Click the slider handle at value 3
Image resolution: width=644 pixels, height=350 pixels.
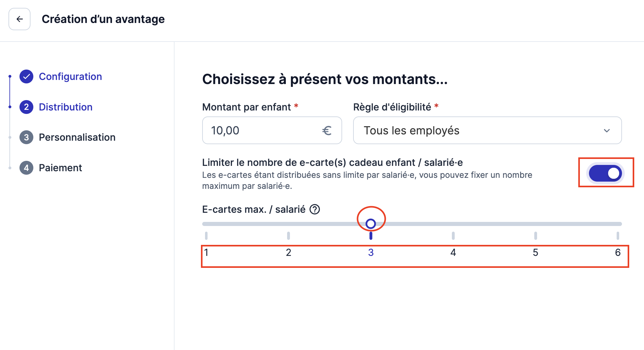click(x=371, y=224)
